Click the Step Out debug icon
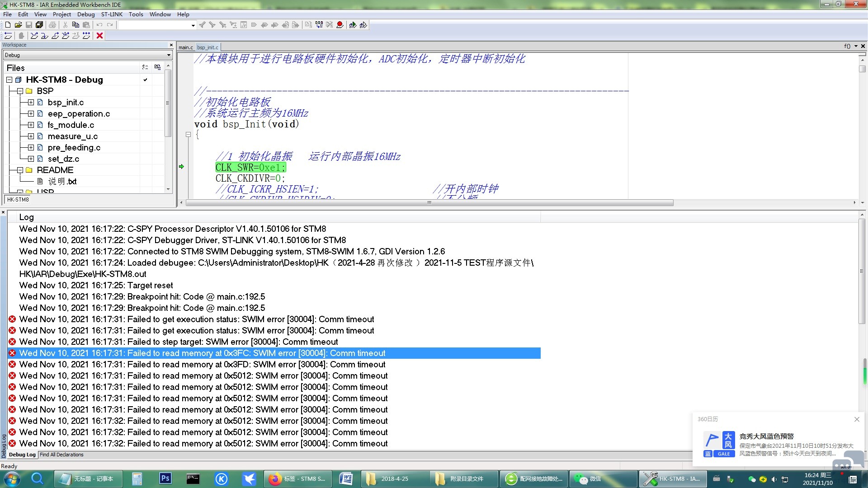868x488 pixels. tap(55, 35)
